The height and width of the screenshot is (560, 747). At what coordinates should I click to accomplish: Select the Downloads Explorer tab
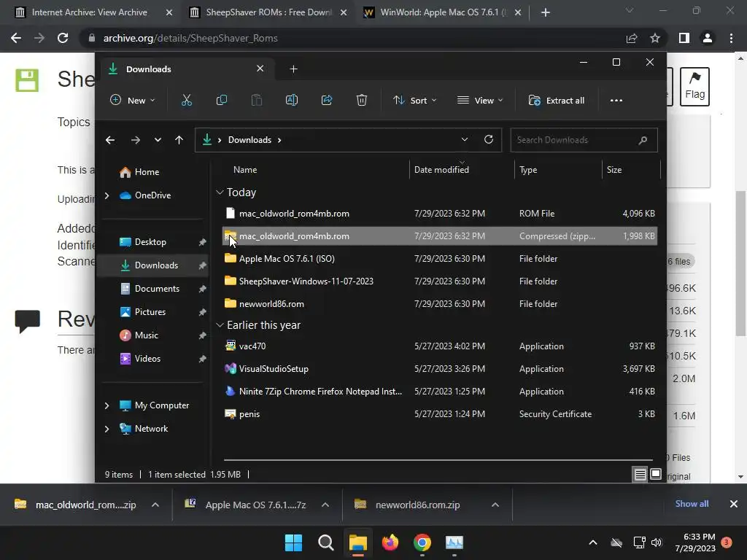click(x=186, y=69)
